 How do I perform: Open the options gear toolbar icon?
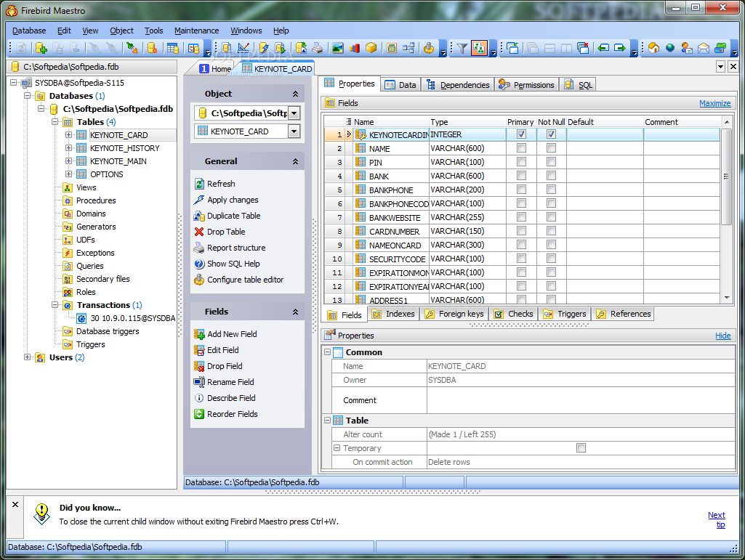click(x=429, y=48)
